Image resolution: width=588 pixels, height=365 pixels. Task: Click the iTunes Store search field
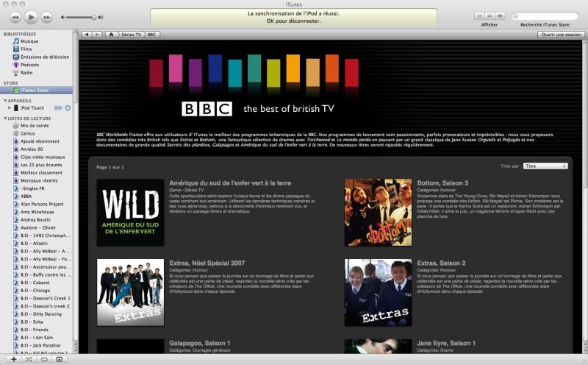click(x=545, y=16)
